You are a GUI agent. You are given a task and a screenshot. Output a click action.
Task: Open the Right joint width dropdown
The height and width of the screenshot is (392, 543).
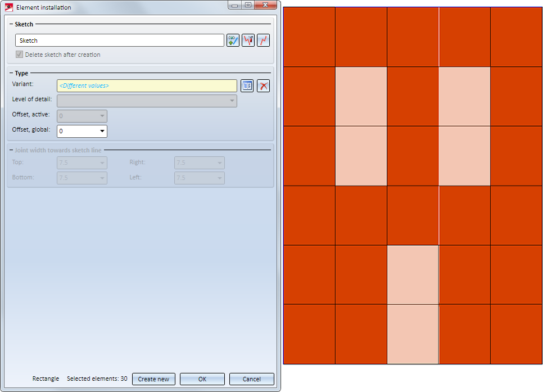pos(200,163)
